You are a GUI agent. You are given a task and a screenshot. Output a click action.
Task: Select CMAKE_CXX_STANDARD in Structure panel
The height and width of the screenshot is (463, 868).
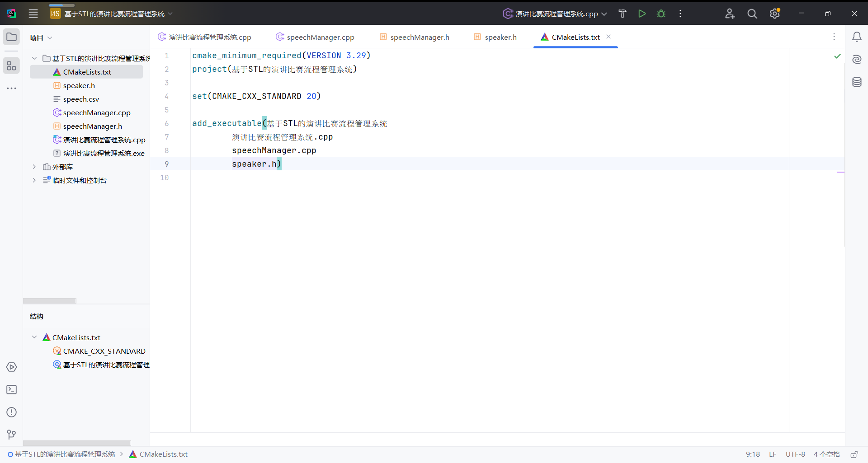click(x=99, y=351)
